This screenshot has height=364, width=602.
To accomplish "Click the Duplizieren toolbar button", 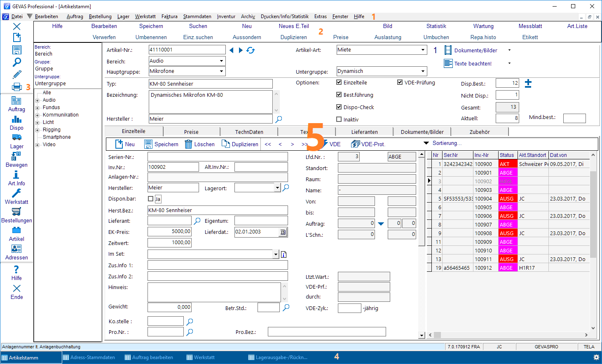I will coord(240,144).
